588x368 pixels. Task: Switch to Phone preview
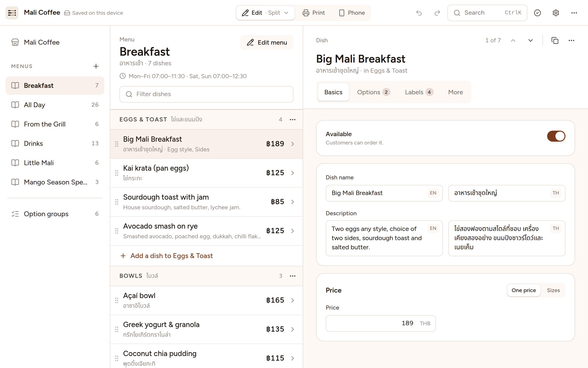click(352, 13)
